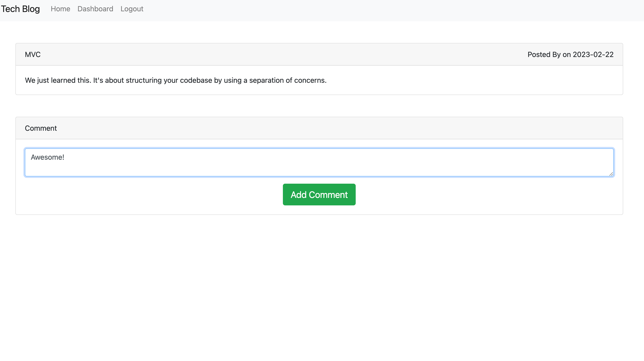
Task: Focus the comment text area containing Awesome!
Action: [x=319, y=162]
